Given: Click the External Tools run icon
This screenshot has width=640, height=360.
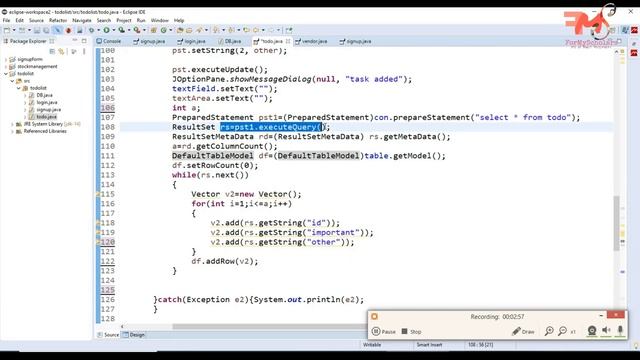Looking at the screenshot, I should click(137, 30).
